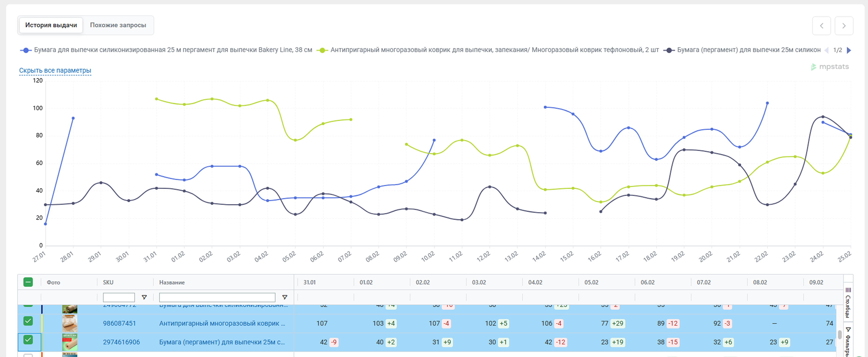Click Скрыть все параметры link
This screenshot has width=868, height=357.
pyautogui.click(x=55, y=71)
